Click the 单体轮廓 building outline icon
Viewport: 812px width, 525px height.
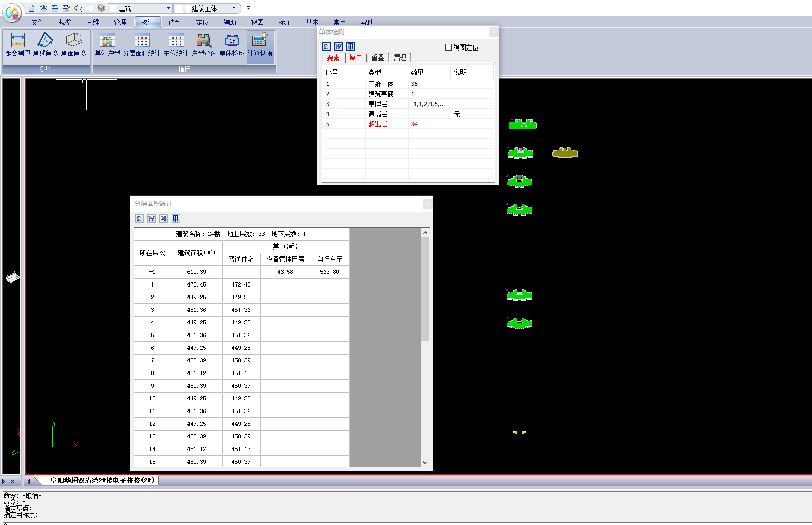tap(232, 45)
